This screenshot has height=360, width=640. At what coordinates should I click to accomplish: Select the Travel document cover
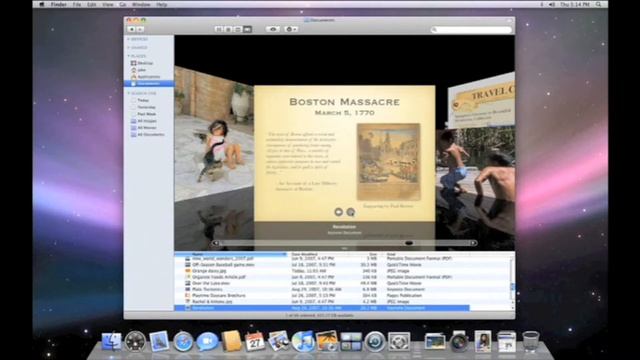pyautogui.click(x=482, y=100)
